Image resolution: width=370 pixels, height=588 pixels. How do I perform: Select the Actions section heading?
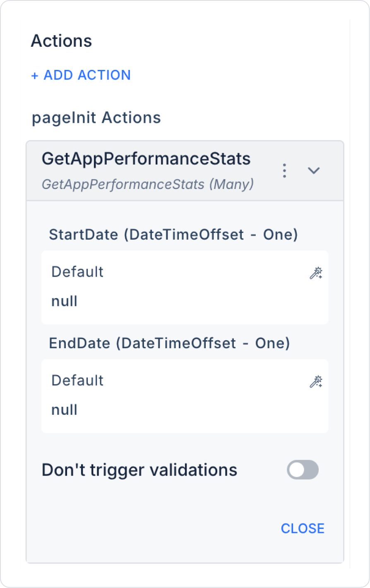(62, 41)
